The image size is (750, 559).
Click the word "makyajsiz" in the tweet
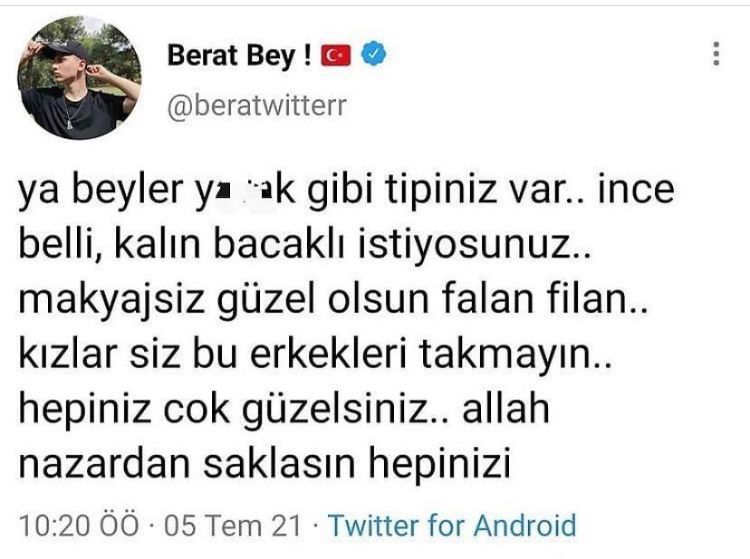(x=112, y=301)
